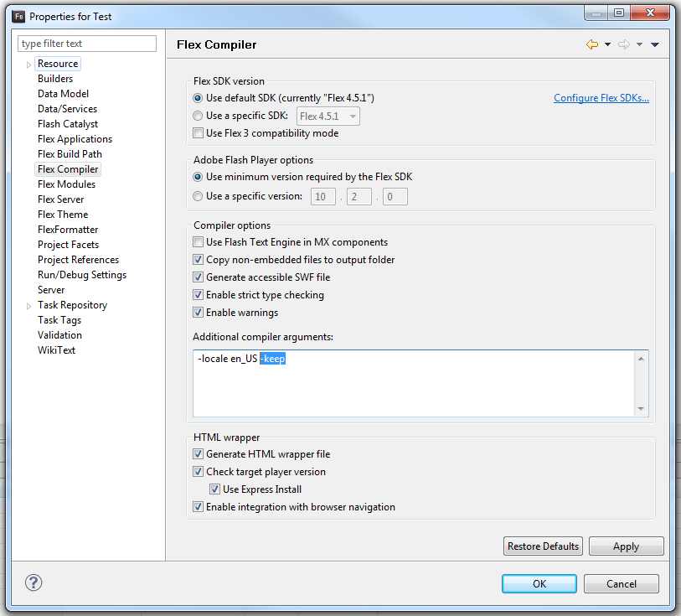681x616 pixels.
Task: Click the arguments box scroll down arrow
Action: [x=641, y=408]
